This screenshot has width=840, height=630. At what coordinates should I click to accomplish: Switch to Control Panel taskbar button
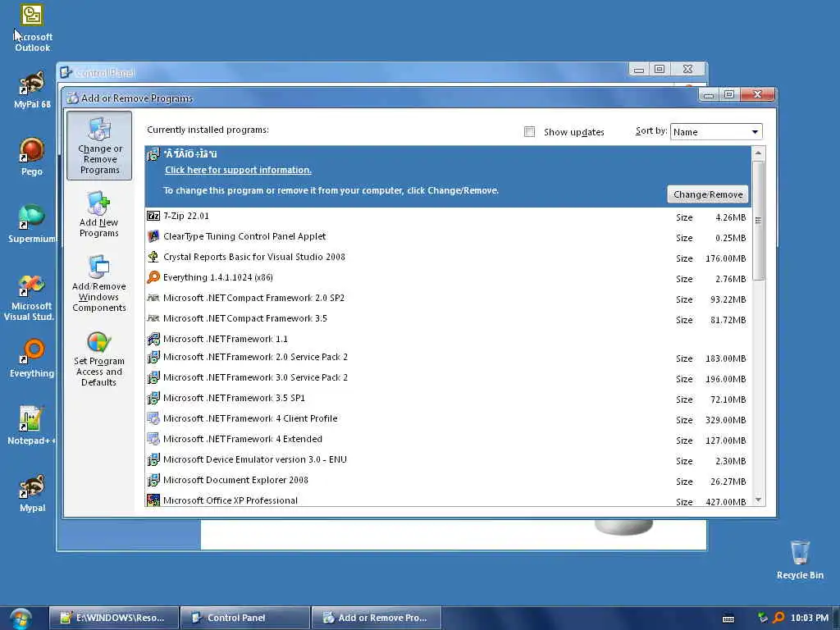tap(245, 618)
